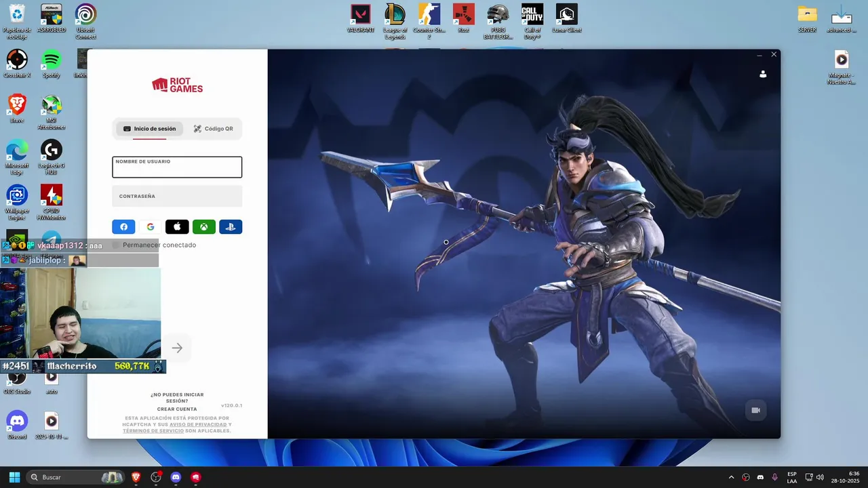Click the video camera icon on the artwork
Viewport: 868px width, 488px height.
[x=755, y=410]
